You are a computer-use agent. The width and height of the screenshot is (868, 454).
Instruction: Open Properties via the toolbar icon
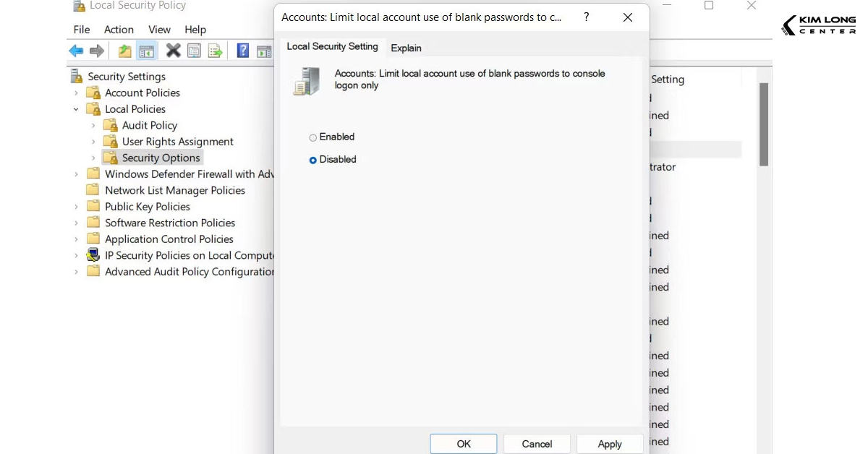coord(194,51)
